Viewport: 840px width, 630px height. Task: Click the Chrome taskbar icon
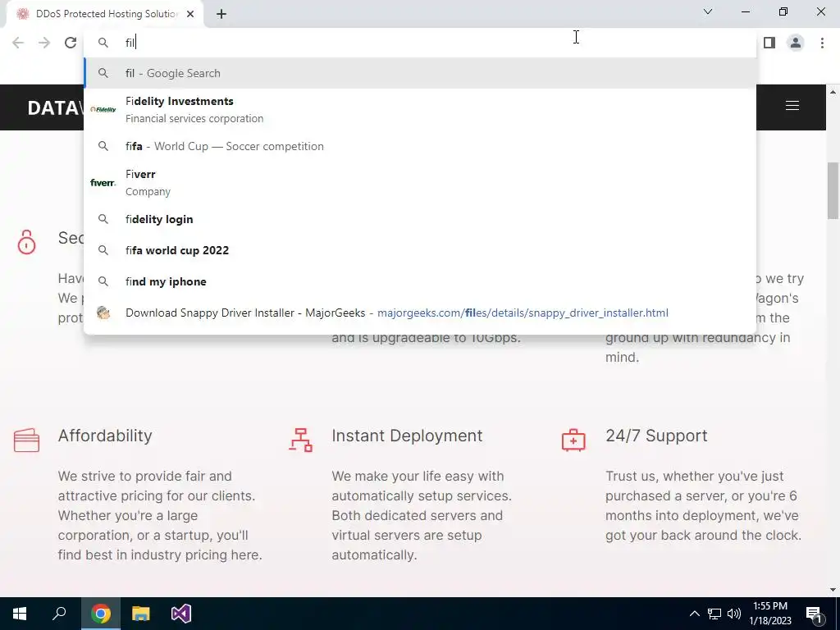[x=101, y=614]
